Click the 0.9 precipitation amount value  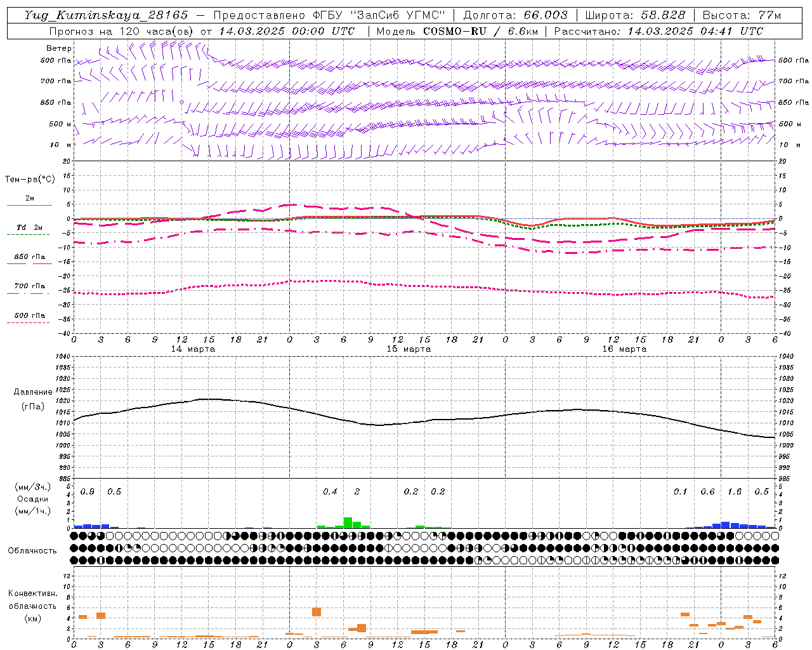88,492
